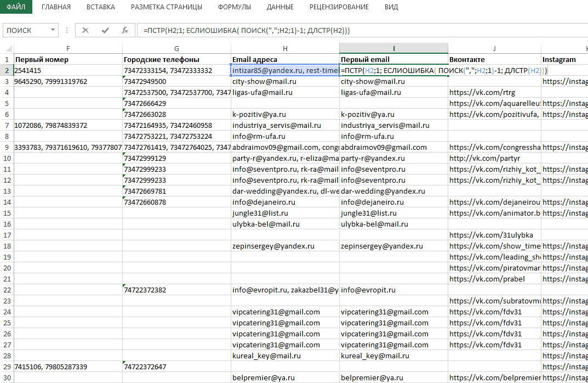Open the ВИД ribbon tab
Image resolution: width=588 pixels, height=383 pixels.
click(x=391, y=7)
